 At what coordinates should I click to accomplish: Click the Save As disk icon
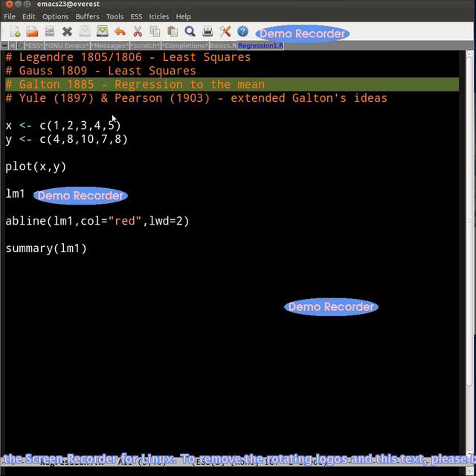click(102, 31)
